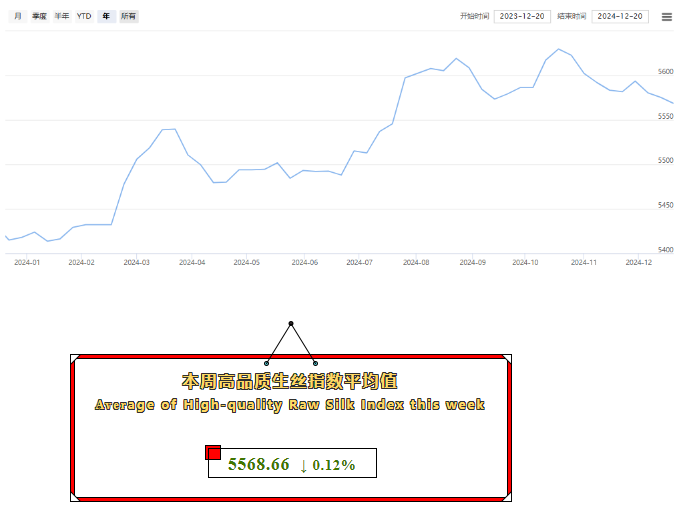Click the 5400 y-axis label
The image size is (682, 511).
[x=665, y=250]
